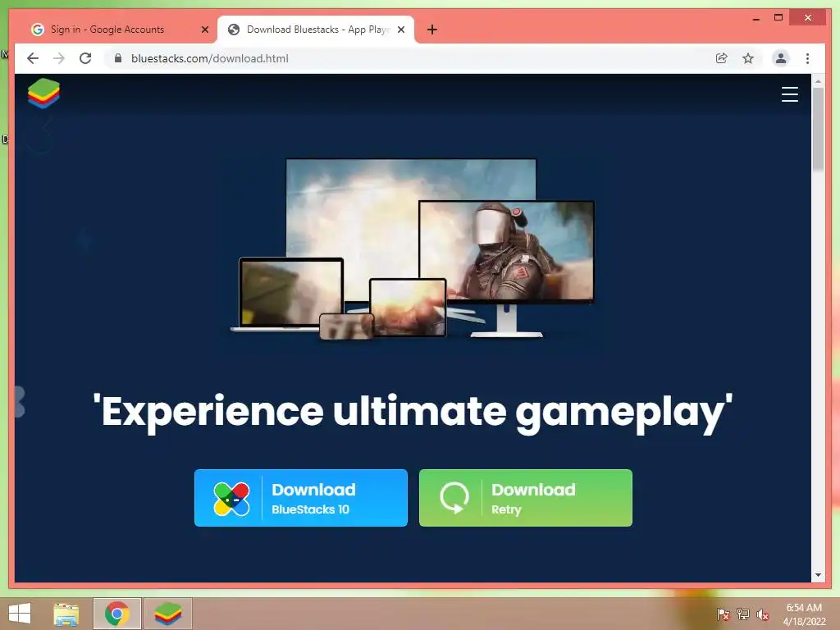Reload the current page
Image resolution: width=840 pixels, height=630 pixels.
(85, 58)
